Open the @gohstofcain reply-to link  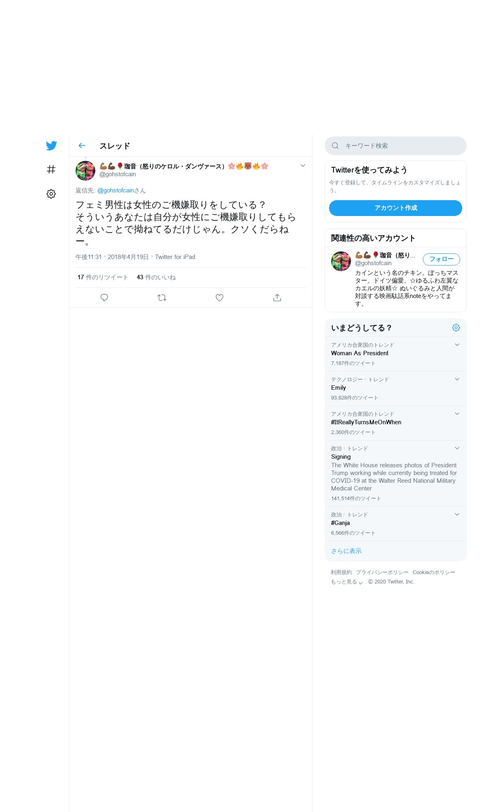[x=116, y=190]
